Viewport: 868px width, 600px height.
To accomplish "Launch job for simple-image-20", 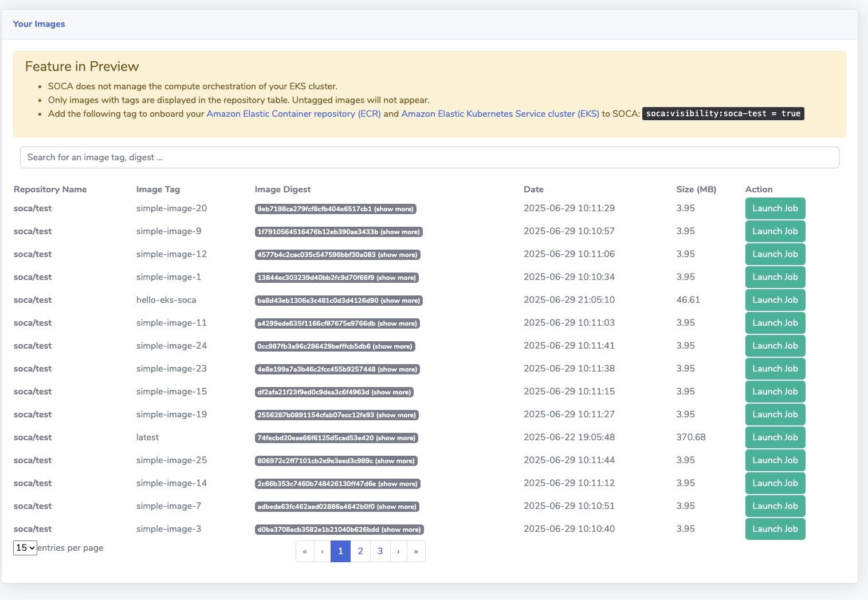I will coord(775,208).
